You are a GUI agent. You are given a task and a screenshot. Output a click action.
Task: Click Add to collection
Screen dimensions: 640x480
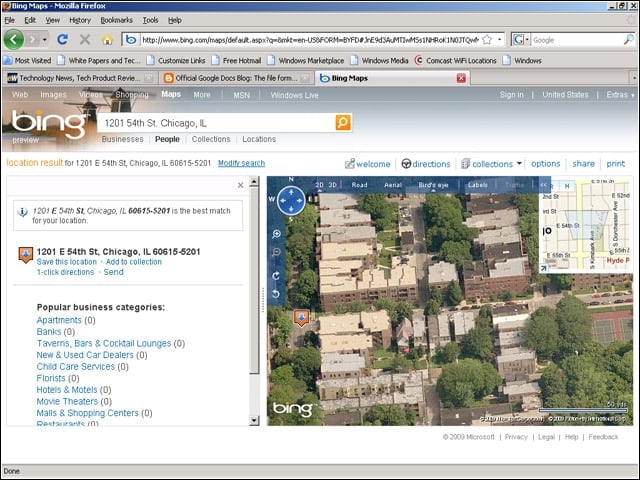click(x=133, y=262)
